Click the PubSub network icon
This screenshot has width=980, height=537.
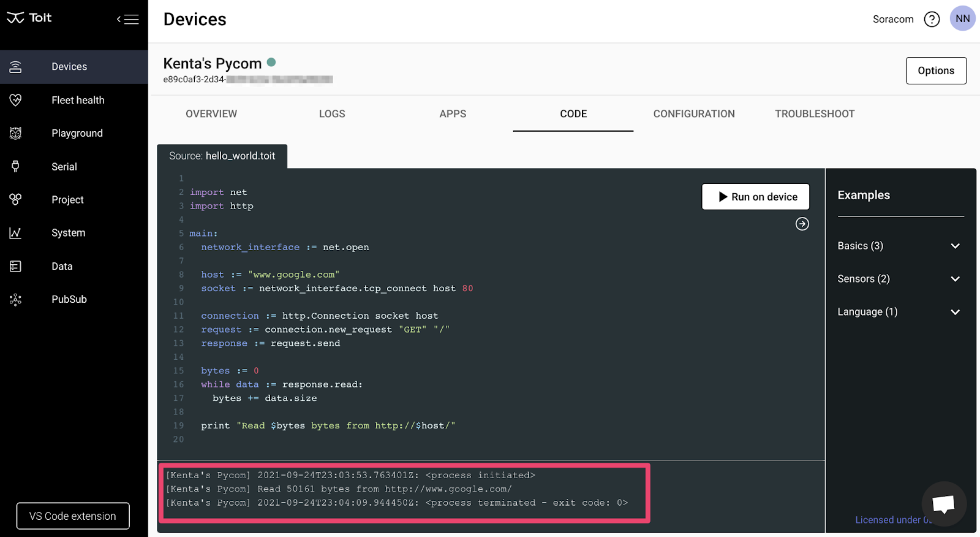pyautogui.click(x=16, y=299)
